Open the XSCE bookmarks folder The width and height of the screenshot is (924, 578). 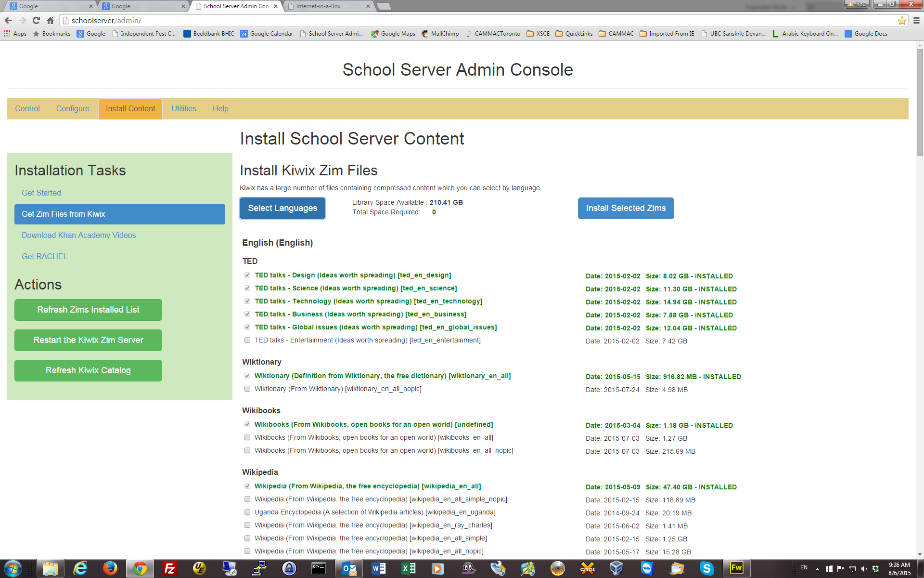(538, 34)
